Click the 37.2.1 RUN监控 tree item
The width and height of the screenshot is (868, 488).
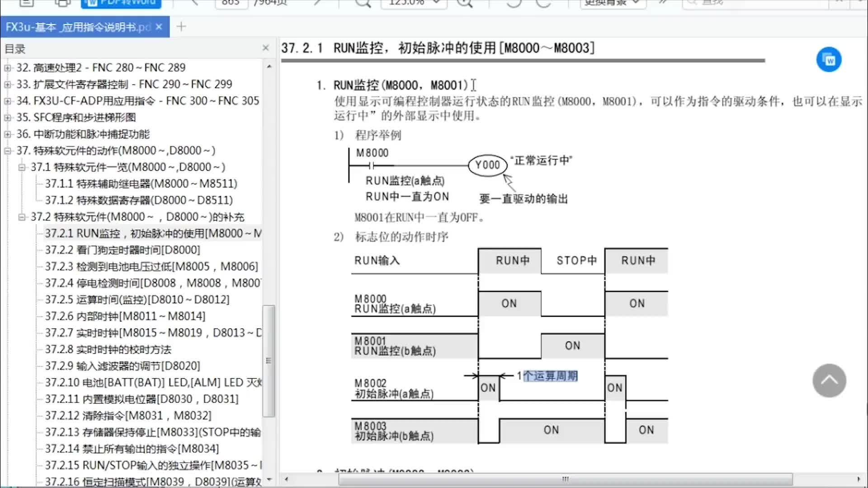[x=153, y=233]
